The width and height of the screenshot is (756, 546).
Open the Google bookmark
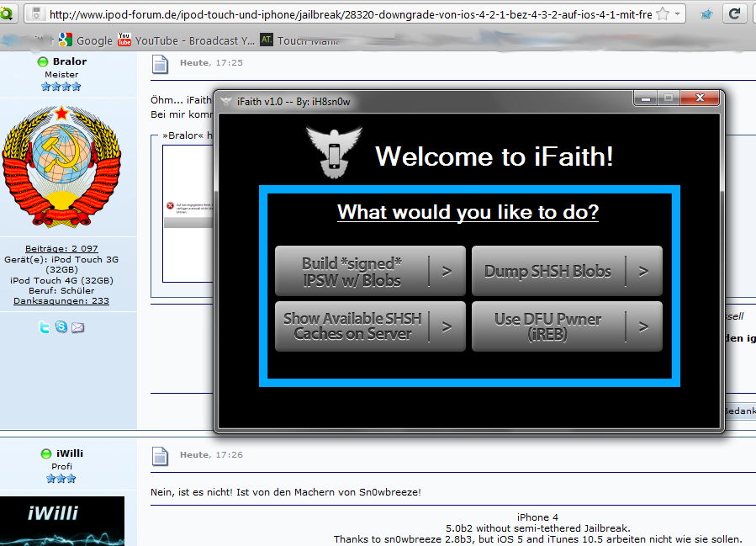click(x=86, y=40)
